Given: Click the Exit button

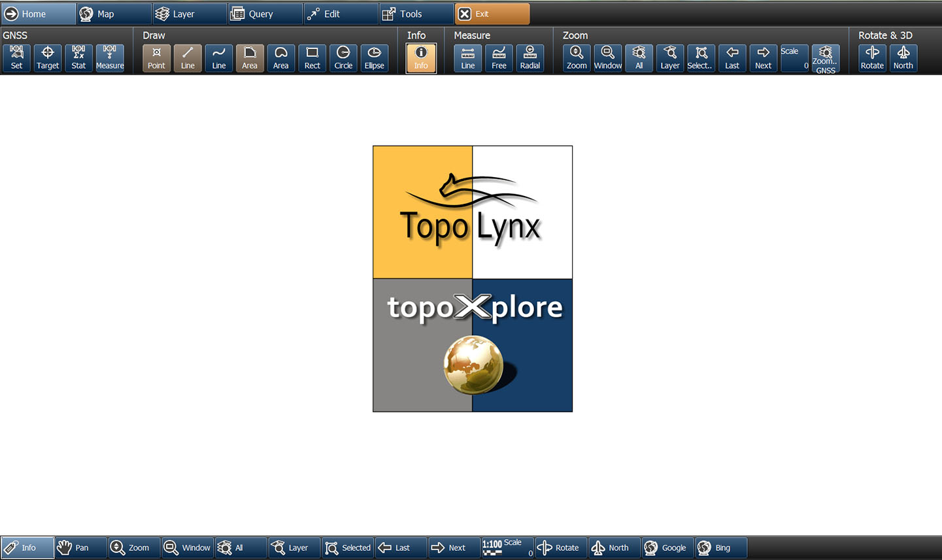Looking at the screenshot, I should 492,14.
